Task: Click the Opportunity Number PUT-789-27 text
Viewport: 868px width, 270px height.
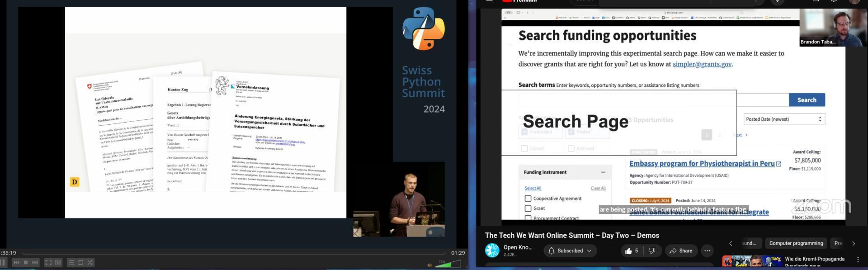Action: [660, 182]
